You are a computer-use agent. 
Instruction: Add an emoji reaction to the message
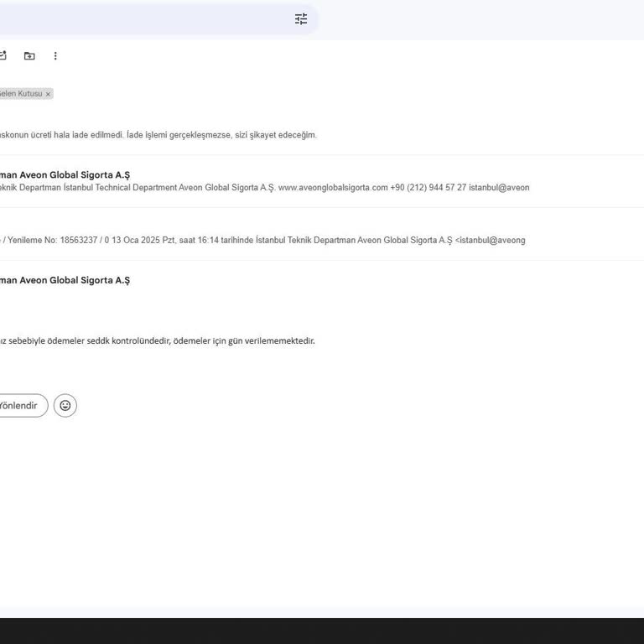(x=65, y=406)
